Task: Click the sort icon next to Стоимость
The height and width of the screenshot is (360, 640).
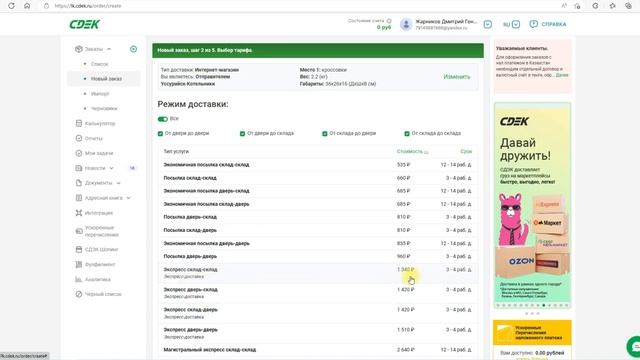Action: pyautogui.click(x=426, y=152)
